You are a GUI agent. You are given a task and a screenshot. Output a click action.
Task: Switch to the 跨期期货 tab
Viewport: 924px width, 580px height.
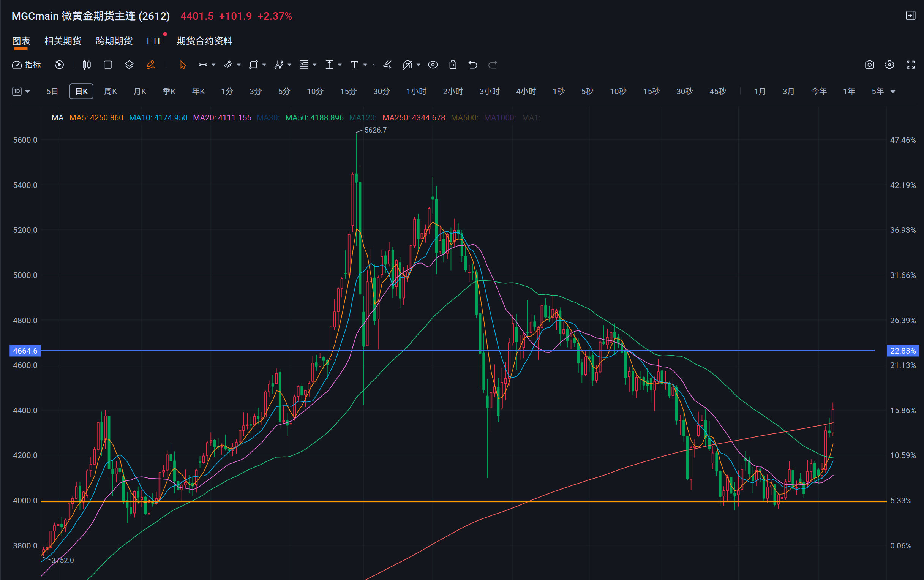pyautogui.click(x=114, y=41)
